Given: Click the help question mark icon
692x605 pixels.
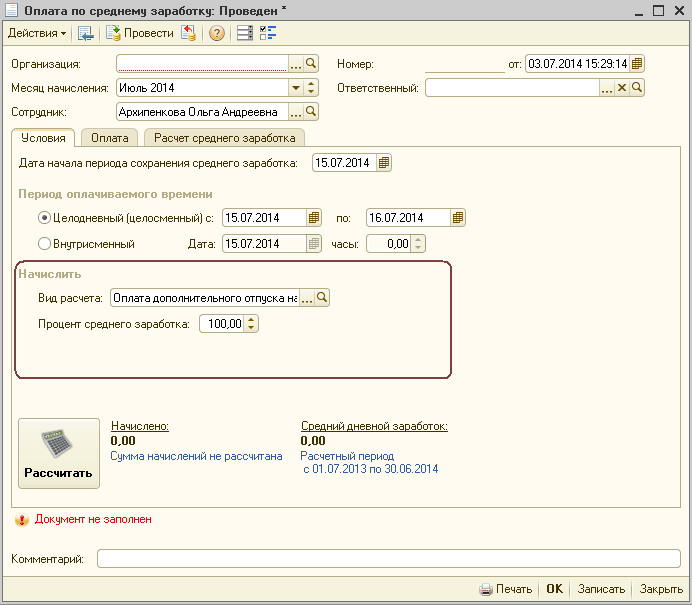Looking at the screenshot, I should coord(216,33).
